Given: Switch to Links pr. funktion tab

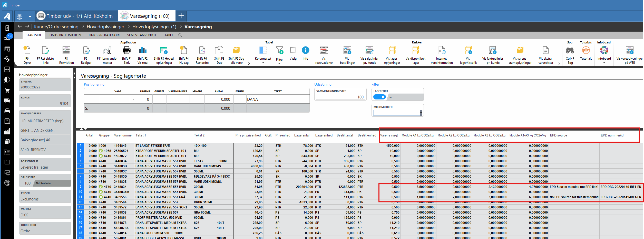Looking at the screenshot, I should [65, 35].
